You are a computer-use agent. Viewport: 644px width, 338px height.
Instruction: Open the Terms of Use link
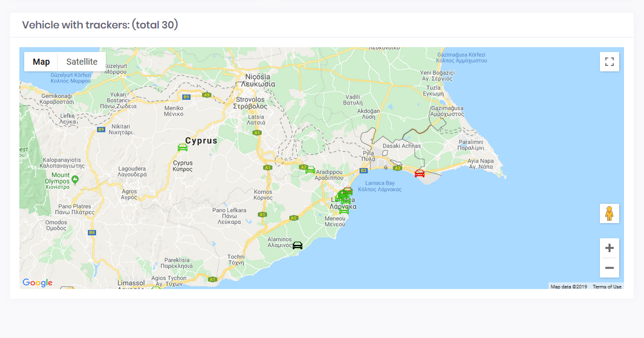[607, 287]
